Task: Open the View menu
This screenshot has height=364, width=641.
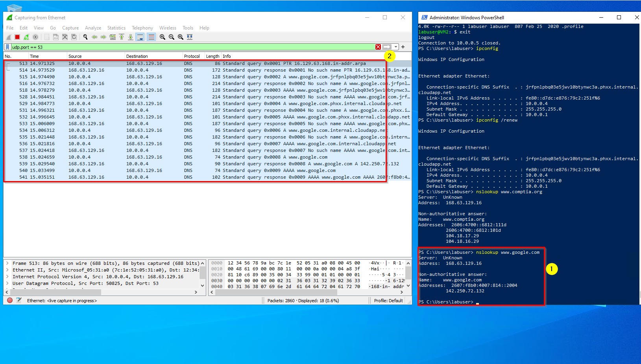Action: 39,28
